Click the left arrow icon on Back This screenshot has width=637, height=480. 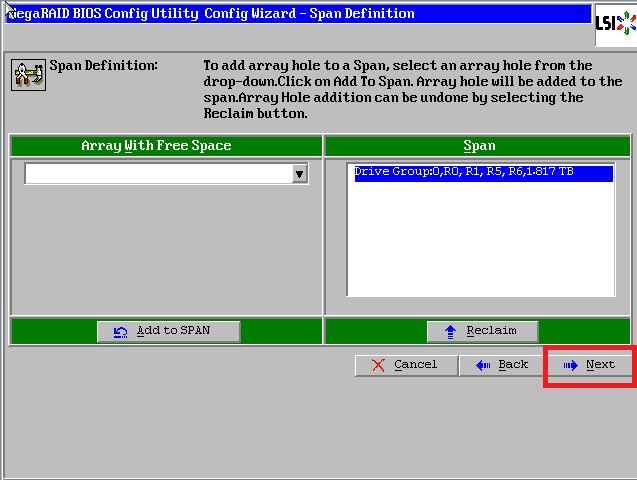pyautogui.click(x=483, y=365)
